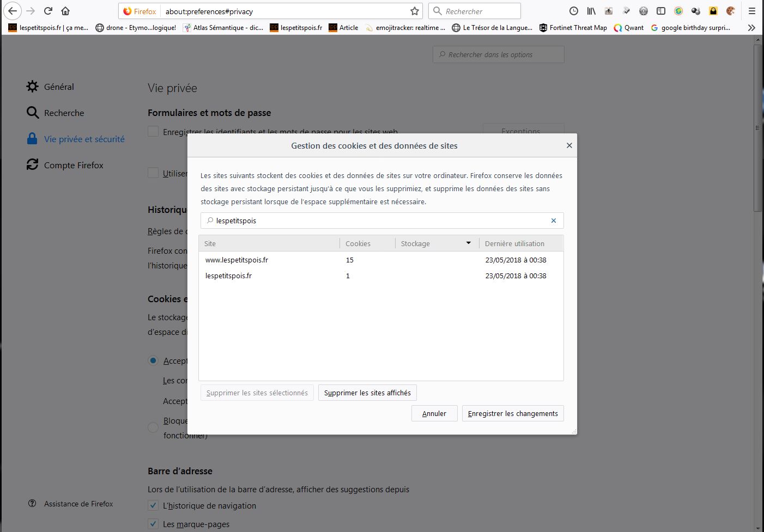Viewport: 764px width, 532px height.
Task: Click the history clock icon in toolbar
Action: [574, 11]
